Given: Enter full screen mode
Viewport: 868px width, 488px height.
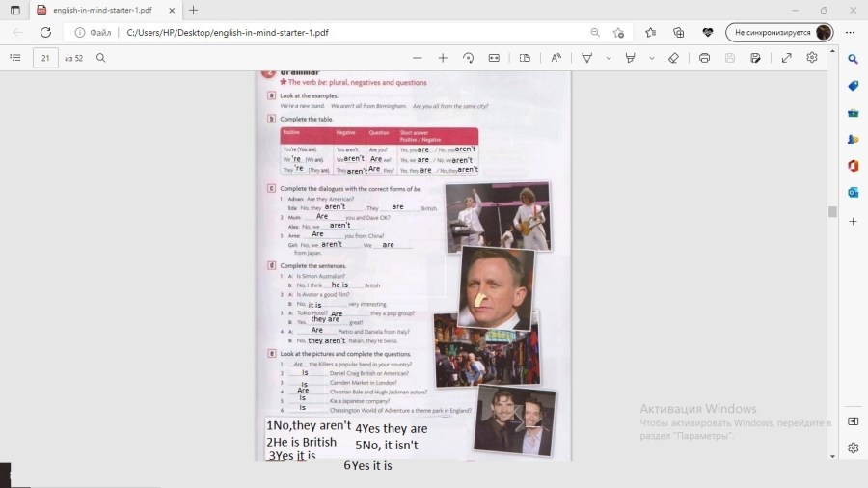Looking at the screenshot, I should 787,58.
